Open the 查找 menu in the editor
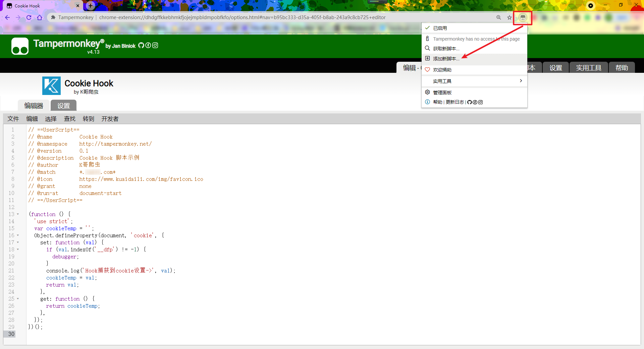 (x=70, y=119)
